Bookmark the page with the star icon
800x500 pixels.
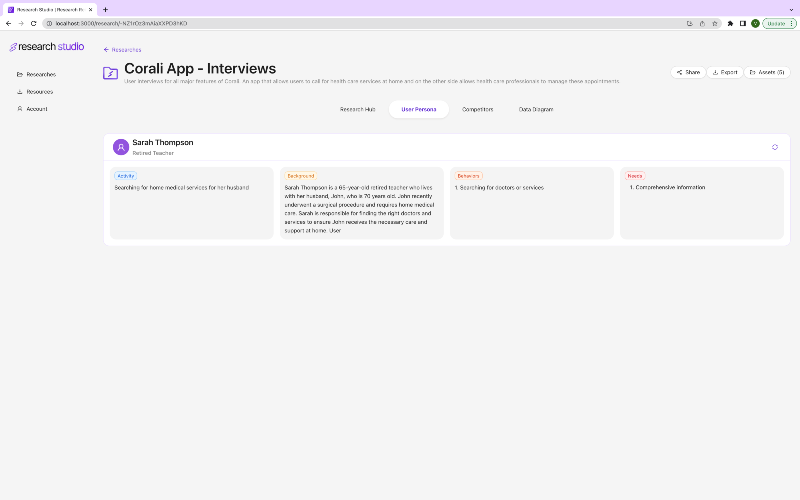pyautogui.click(x=715, y=23)
